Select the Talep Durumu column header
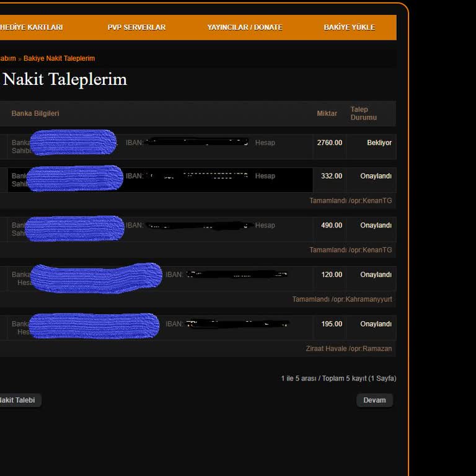This screenshot has height=476, width=476. click(x=364, y=113)
